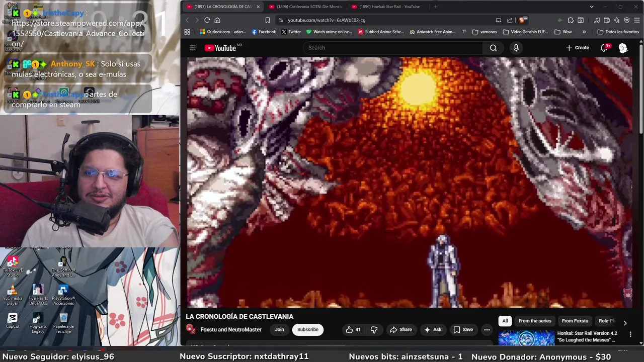Show more filter chips with right arrow
644x362 pixels.
pos(625,323)
